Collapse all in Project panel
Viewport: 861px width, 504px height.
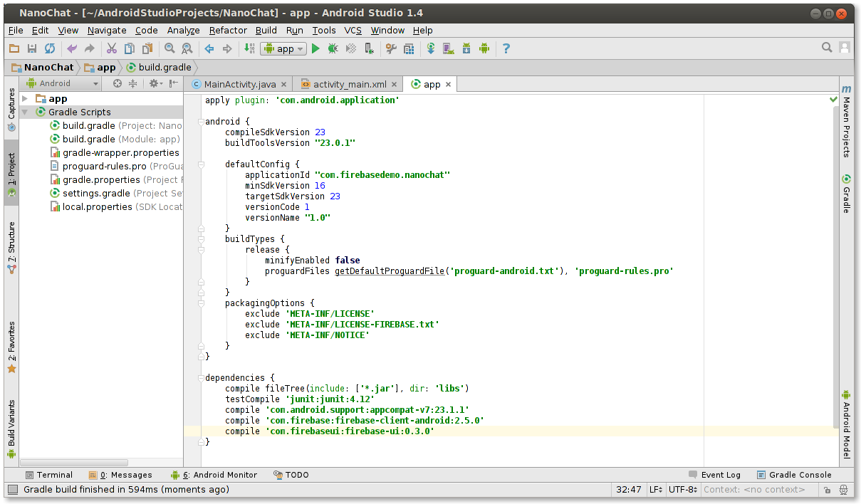point(132,83)
